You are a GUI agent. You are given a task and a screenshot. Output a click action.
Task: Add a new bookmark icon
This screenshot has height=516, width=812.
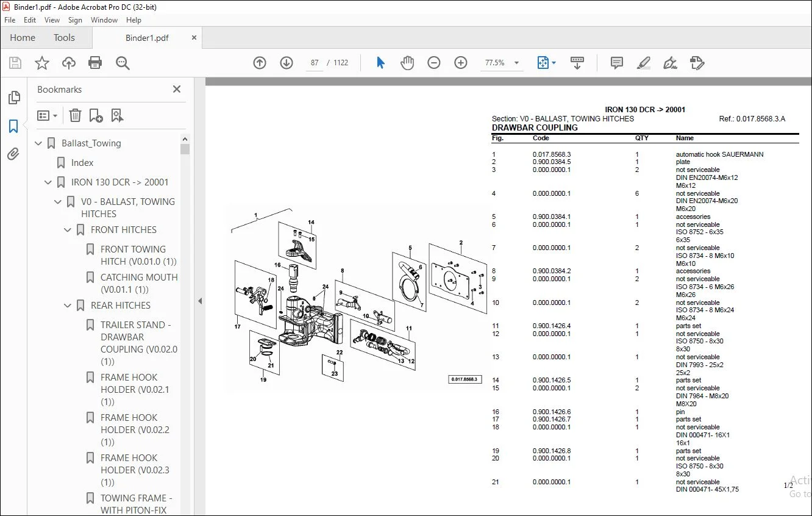pyautogui.click(x=96, y=115)
